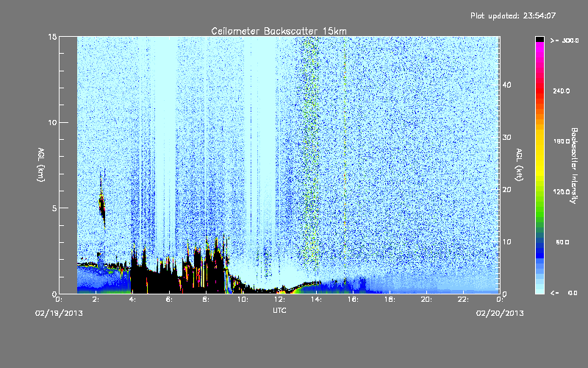
Task: Click the "<= 0.0" colorbar label
Action: click(x=564, y=293)
